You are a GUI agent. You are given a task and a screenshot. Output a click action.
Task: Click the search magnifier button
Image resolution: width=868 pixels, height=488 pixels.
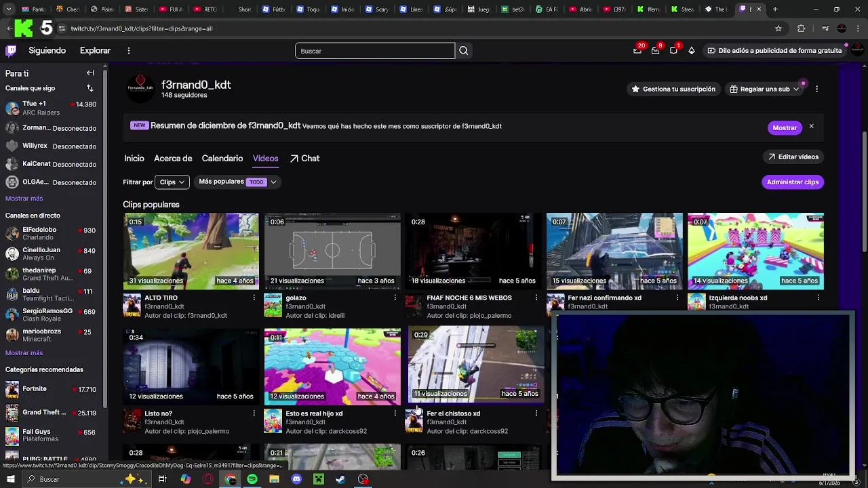click(464, 51)
